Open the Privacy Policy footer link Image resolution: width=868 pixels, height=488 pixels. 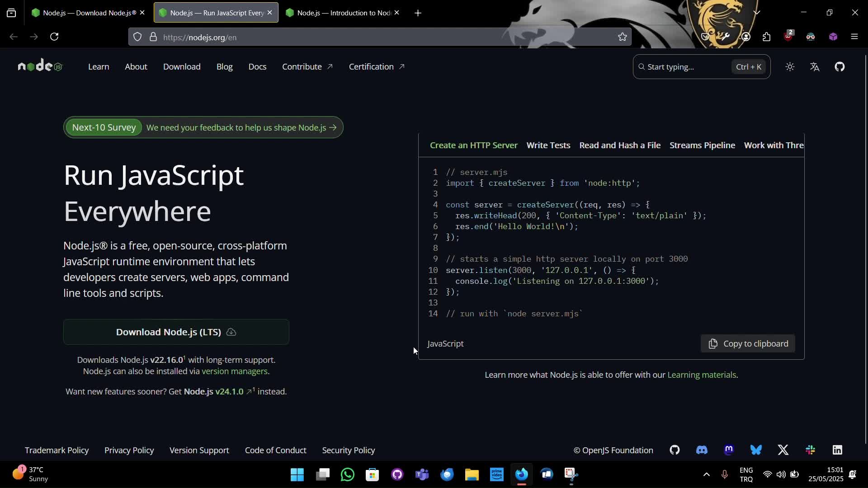(x=129, y=450)
